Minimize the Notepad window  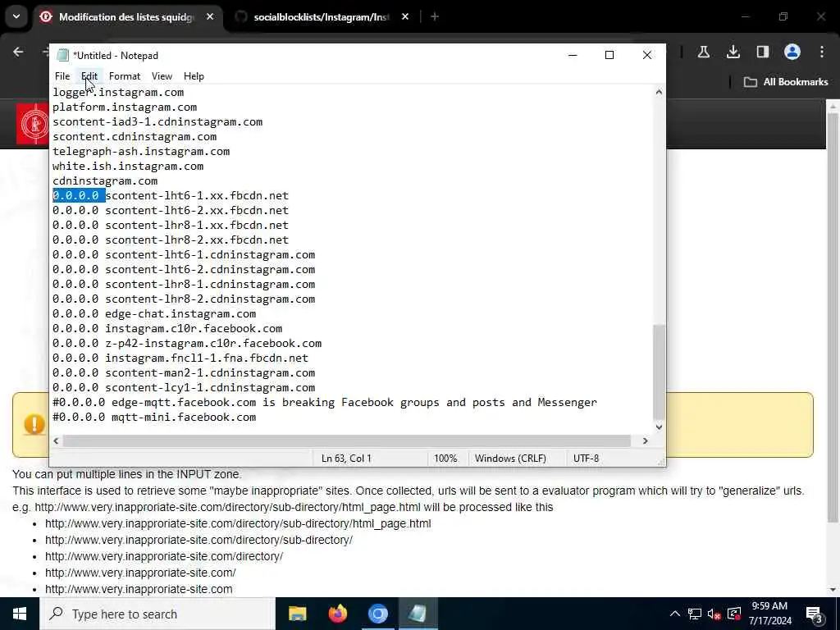point(573,55)
